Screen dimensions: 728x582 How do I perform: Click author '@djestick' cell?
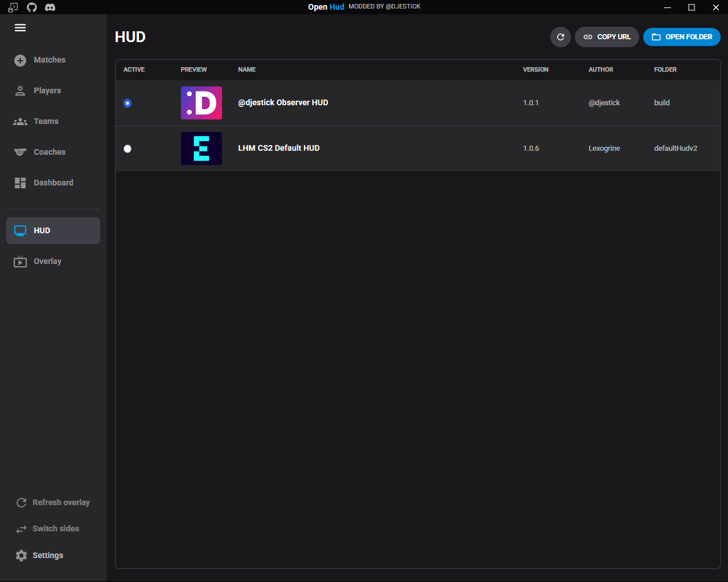tap(604, 103)
